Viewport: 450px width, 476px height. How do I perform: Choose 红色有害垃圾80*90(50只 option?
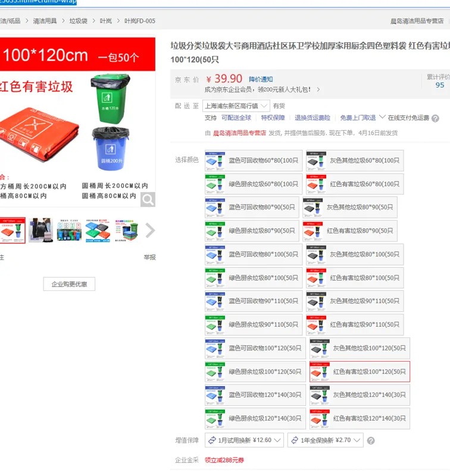tap(350, 231)
